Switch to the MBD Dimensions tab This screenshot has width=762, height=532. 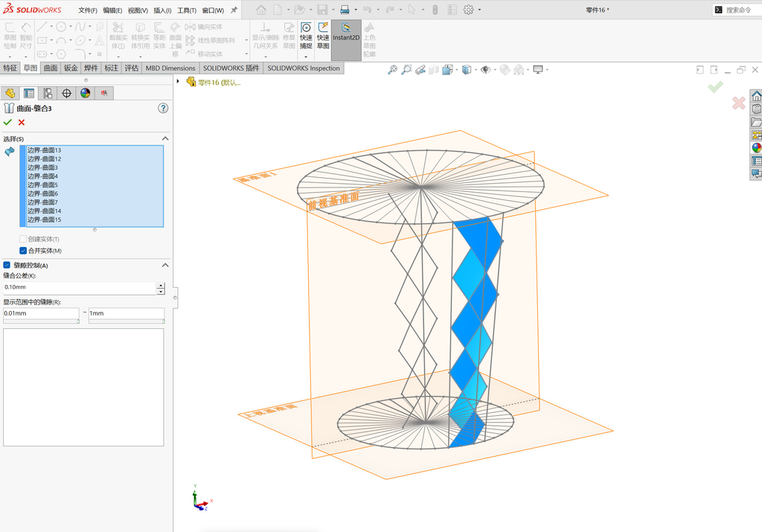170,68
